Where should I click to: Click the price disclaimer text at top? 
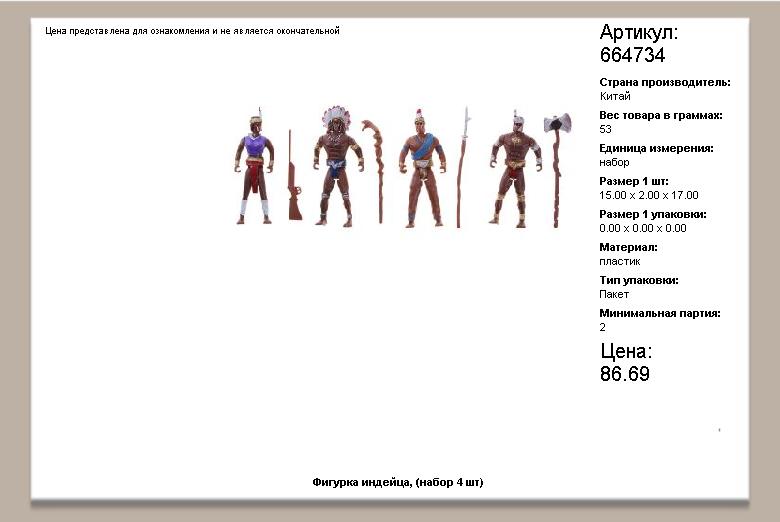[x=192, y=31]
